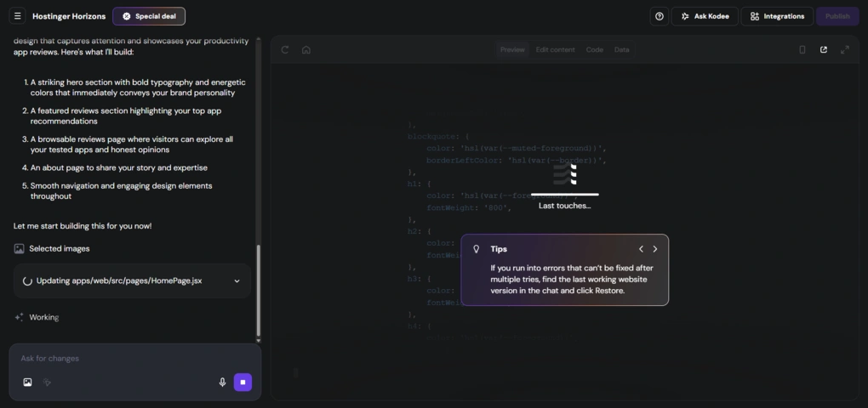This screenshot has height=408, width=868.
Task: Click the lightbulb Tips icon
Action: 476,249
